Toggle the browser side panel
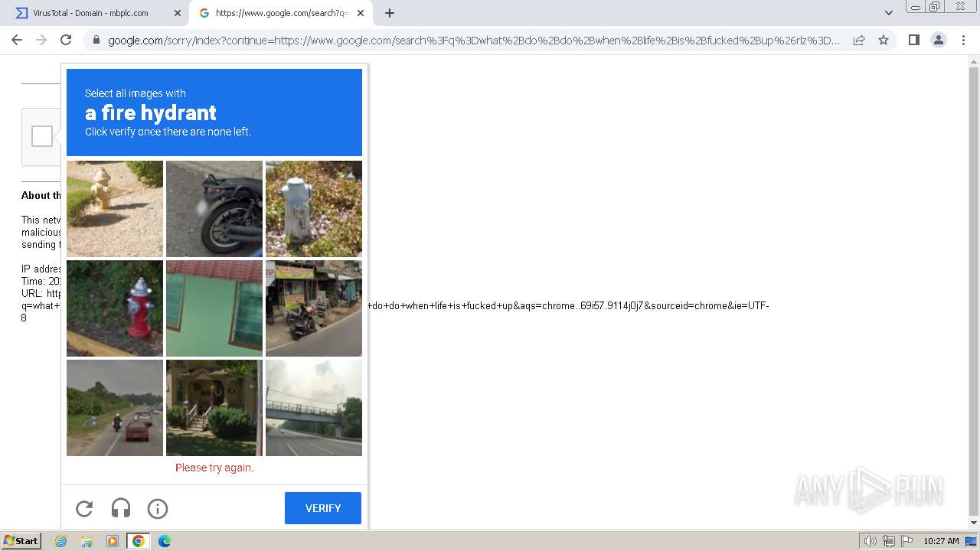Viewport: 980px width, 551px height. 913,40
